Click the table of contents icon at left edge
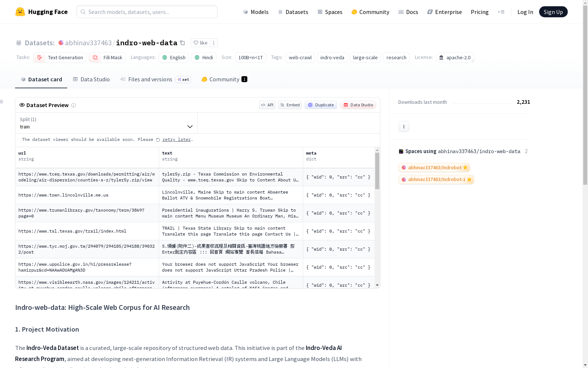Image resolution: width=588 pixels, height=368 pixels. [2, 102]
